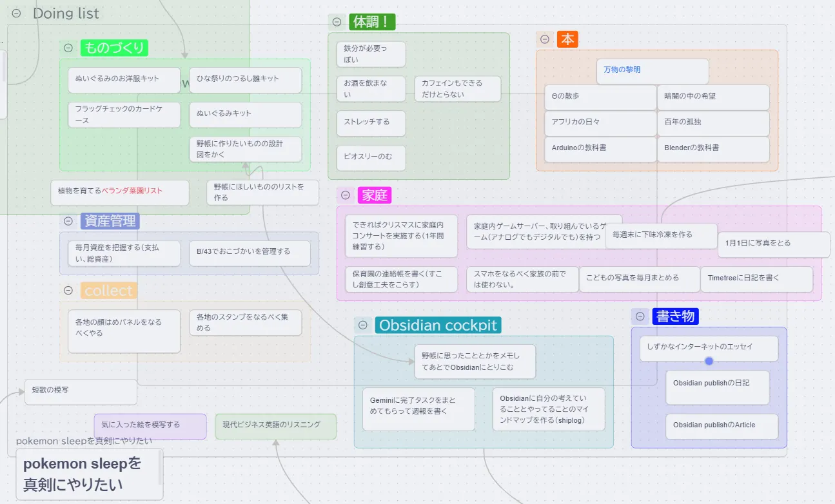
Task: Select the Obsidian publishの日記 card
Action: (718, 387)
